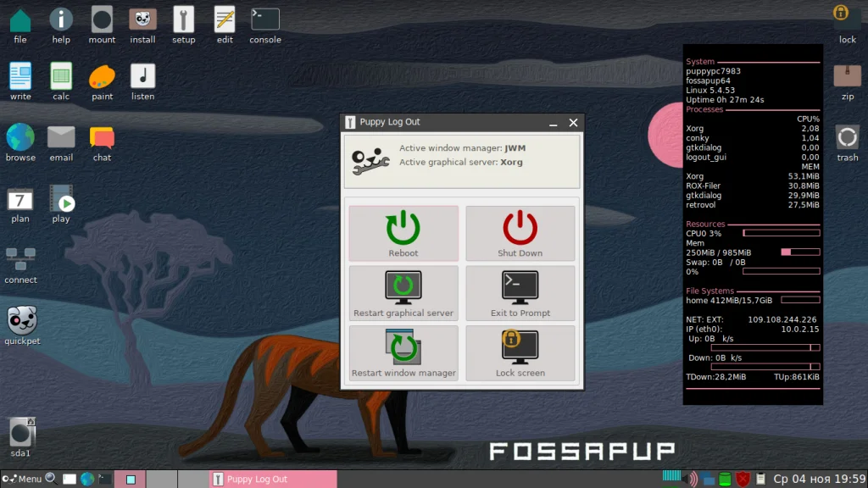
Task: Open the zip archiver
Action: pos(847,76)
